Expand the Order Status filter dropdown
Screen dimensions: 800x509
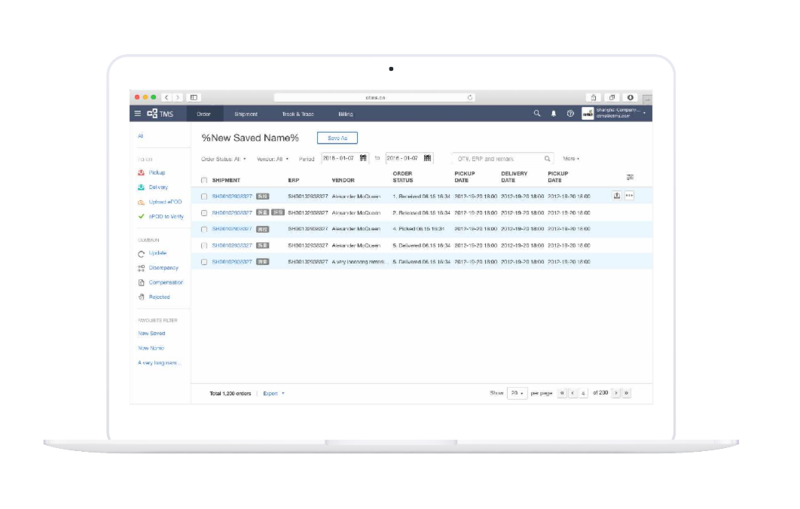point(225,158)
